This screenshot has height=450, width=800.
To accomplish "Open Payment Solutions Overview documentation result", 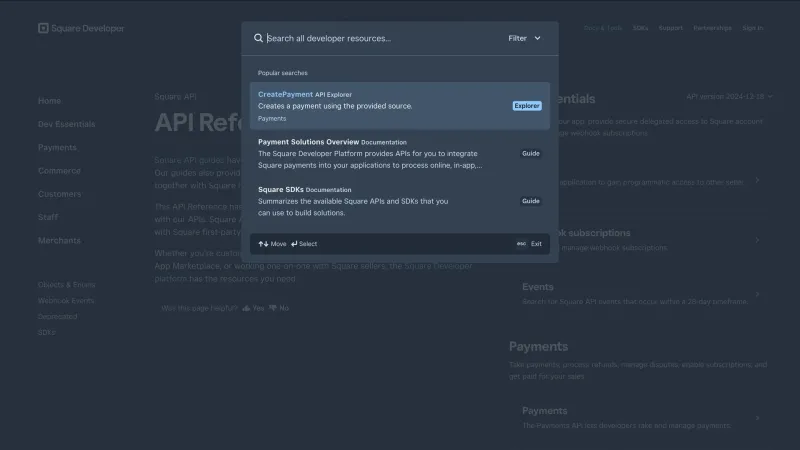I will 399,153.
